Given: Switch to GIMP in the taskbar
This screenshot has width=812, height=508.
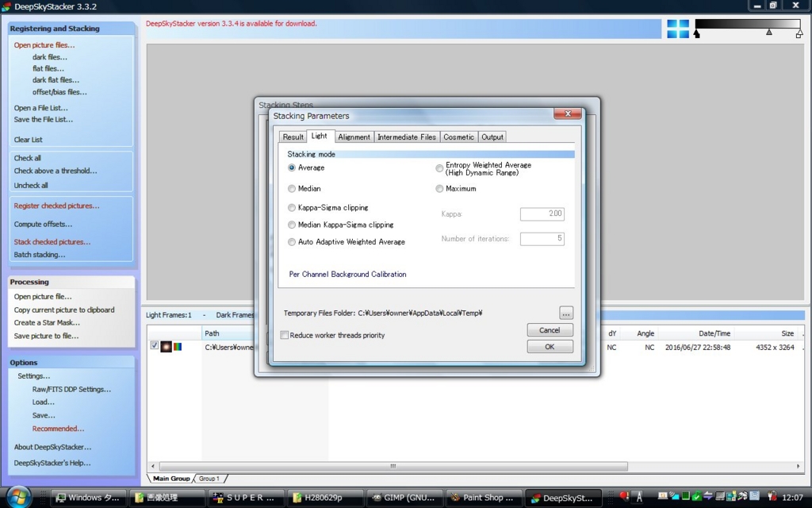Looking at the screenshot, I should (x=404, y=498).
